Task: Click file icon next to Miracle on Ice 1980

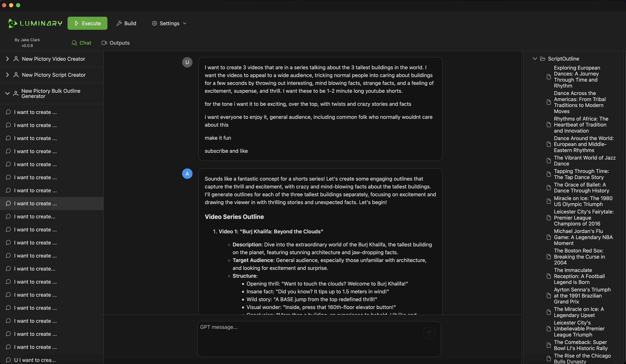Action: click(x=549, y=201)
